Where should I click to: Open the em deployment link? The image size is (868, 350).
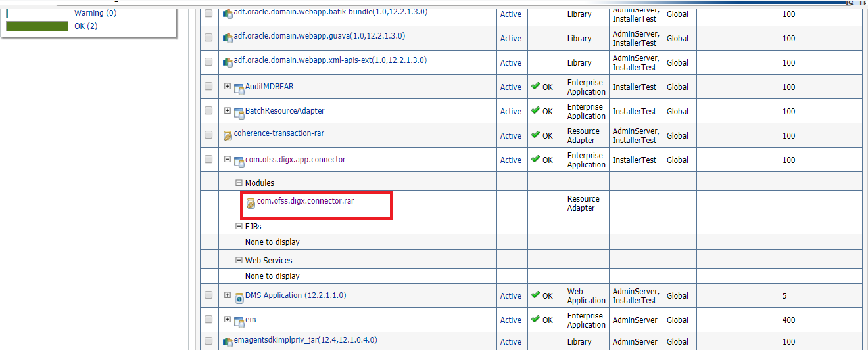251,320
